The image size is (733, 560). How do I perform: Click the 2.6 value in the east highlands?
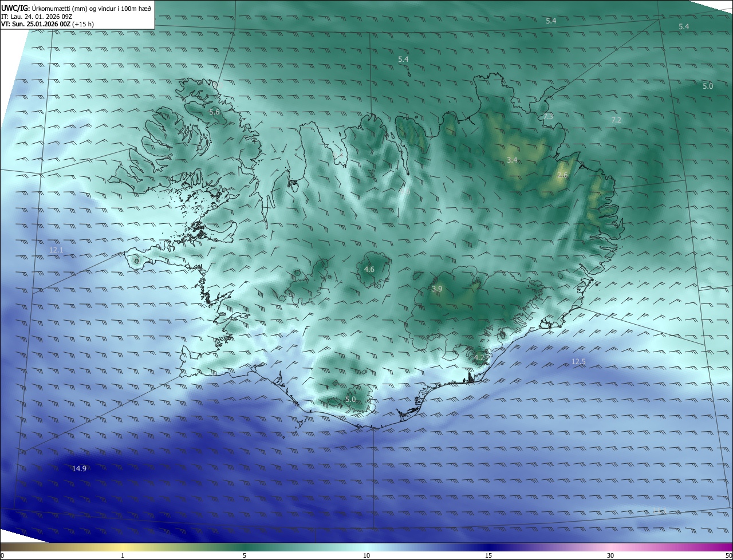[x=562, y=175]
